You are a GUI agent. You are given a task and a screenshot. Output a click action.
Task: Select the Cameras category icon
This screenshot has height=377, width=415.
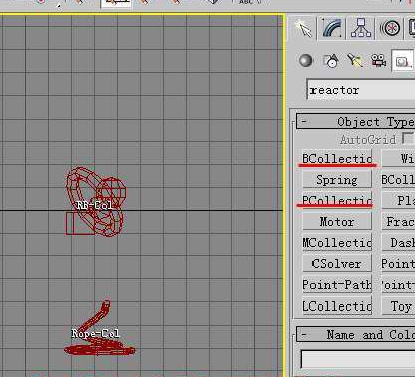tap(379, 61)
